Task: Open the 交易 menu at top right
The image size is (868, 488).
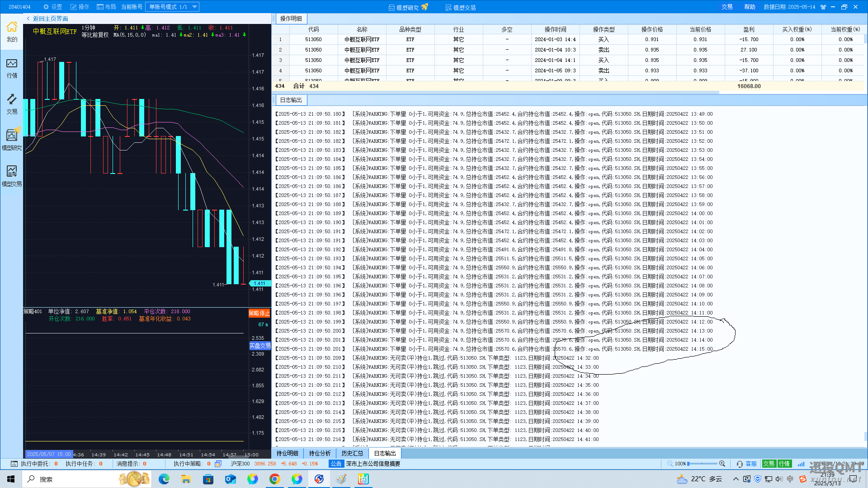Action: [727, 7]
